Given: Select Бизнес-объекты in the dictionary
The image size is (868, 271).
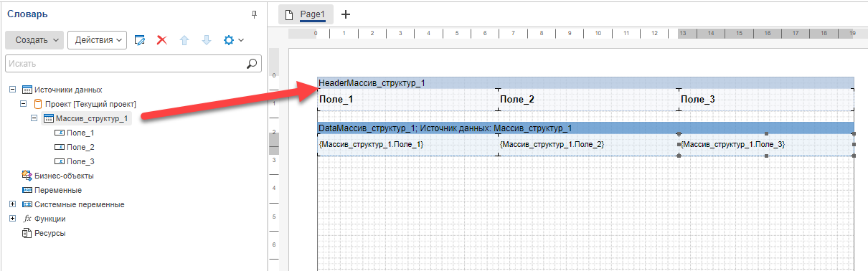Looking at the screenshot, I should pyautogui.click(x=64, y=176).
